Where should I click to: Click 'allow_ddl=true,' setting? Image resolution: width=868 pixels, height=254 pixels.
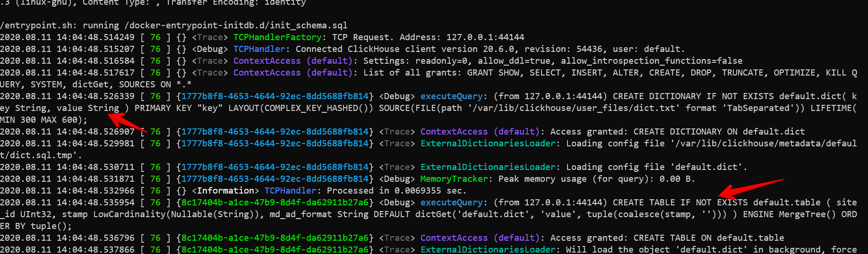tap(516, 61)
